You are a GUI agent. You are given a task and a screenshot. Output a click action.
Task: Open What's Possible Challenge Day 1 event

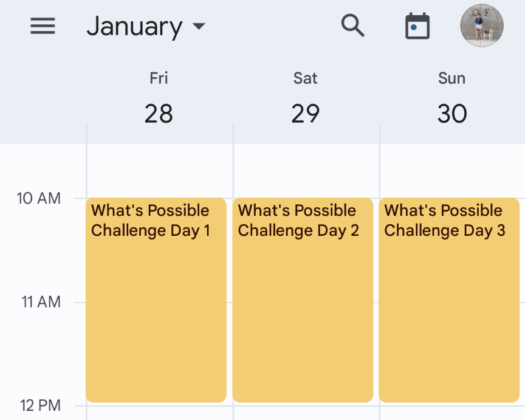(x=156, y=300)
